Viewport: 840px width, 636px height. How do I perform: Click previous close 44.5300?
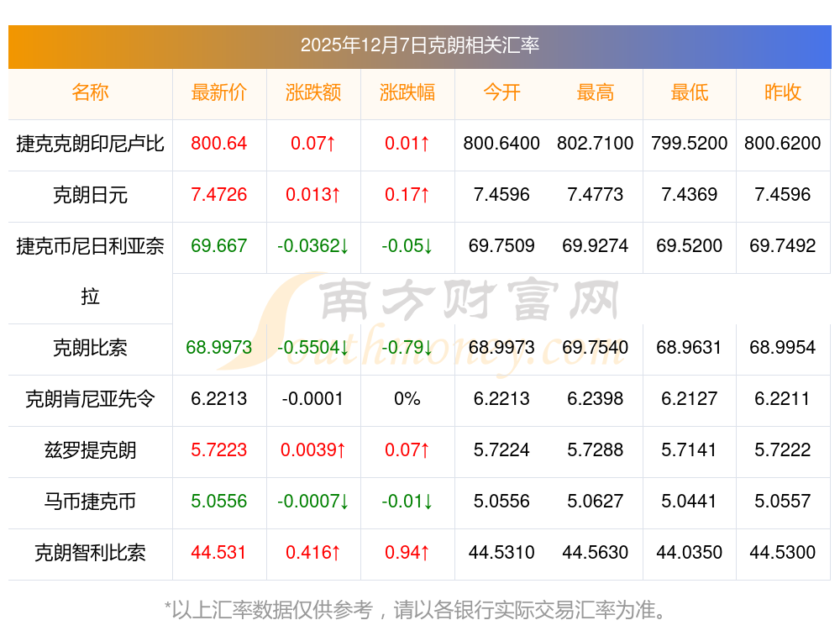[783, 553]
